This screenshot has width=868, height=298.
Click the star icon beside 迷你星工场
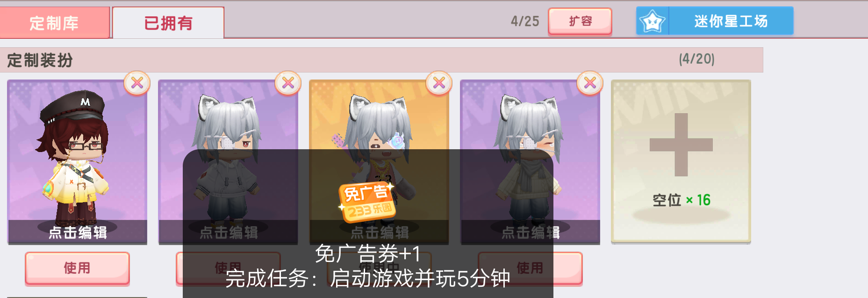(x=652, y=21)
